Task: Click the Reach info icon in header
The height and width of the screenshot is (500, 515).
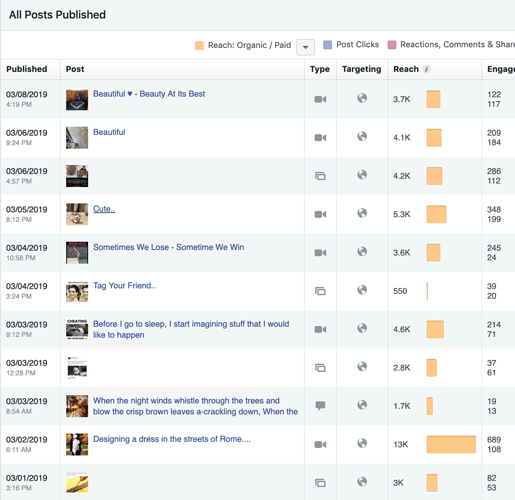Action: pyautogui.click(x=426, y=69)
